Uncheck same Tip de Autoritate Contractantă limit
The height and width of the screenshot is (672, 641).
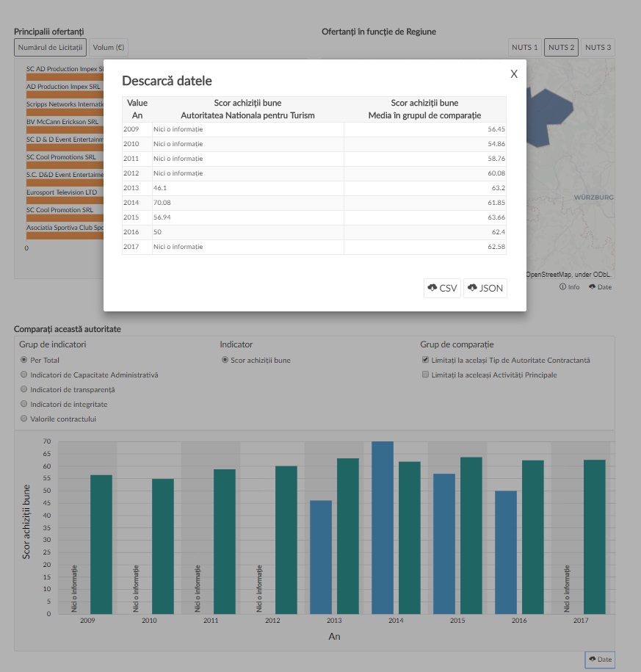coord(425,361)
